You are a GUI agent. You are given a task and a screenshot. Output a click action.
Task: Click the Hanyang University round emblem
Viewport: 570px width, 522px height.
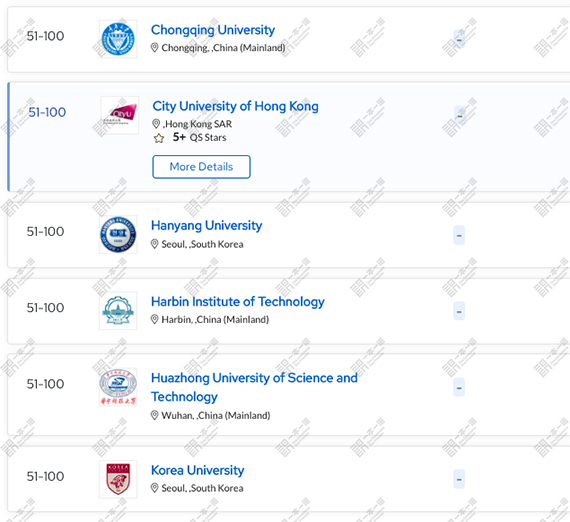118,234
